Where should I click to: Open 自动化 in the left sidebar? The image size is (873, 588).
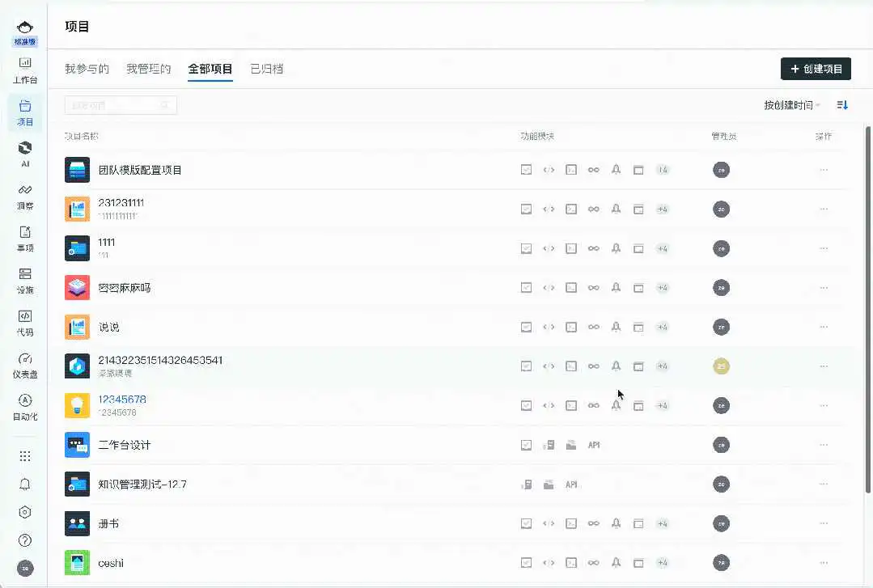coord(25,406)
